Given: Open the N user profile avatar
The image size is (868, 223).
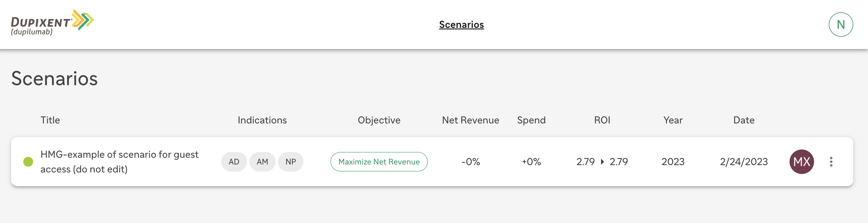Looking at the screenshot, I should 841,25.
